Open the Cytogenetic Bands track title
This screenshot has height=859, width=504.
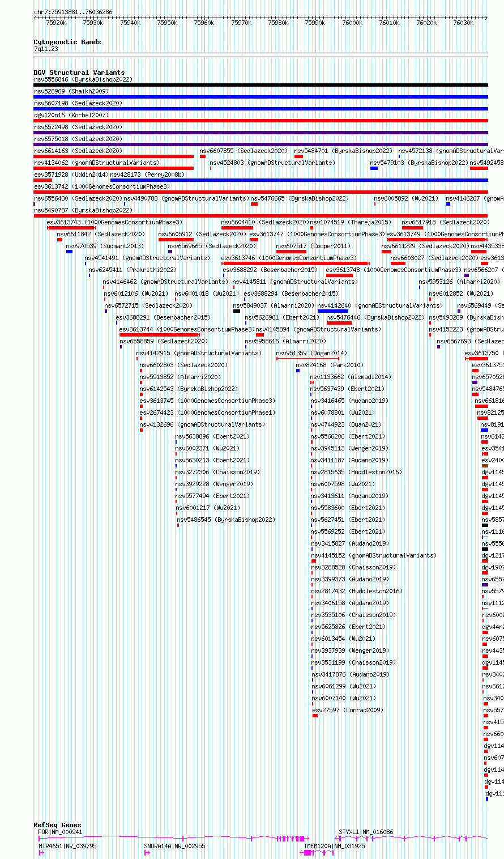[x=67, y=42]
